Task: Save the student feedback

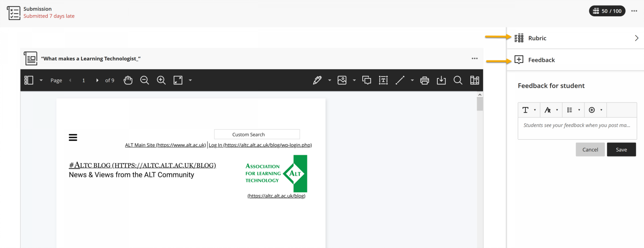Action: click(x=621, y=150)
